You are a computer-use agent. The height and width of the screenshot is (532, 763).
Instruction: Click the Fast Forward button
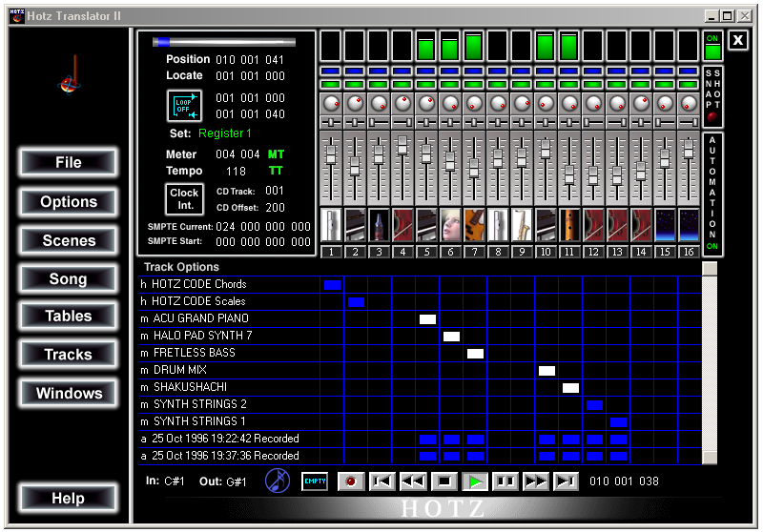pos(536,481)
